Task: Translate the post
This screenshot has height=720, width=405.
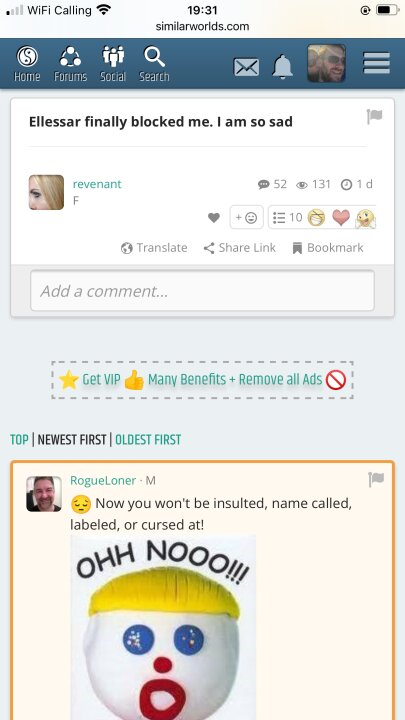Action: (x=154, y=248)
